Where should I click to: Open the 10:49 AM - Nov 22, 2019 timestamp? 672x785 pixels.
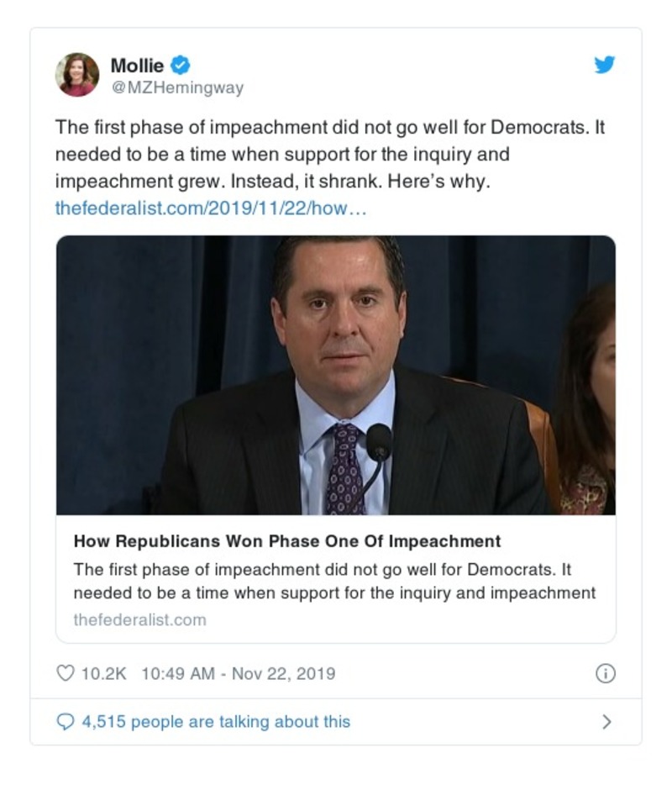238,673
